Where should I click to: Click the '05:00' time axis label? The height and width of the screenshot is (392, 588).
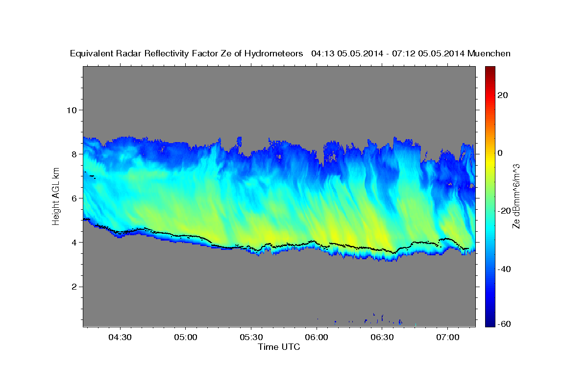pyautogui.click(x=186, y=338)
